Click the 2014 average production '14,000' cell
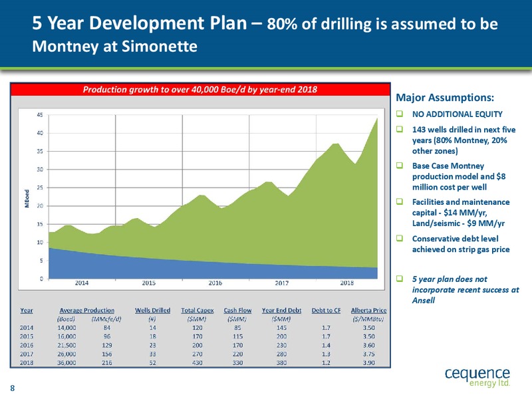 [66, 328]
